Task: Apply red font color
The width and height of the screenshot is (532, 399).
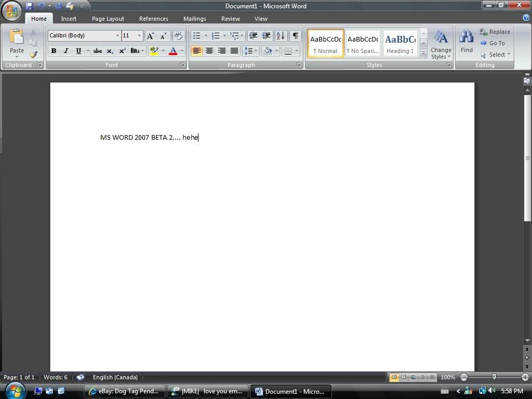Action: pyautogui.click(x=173, y=51)
